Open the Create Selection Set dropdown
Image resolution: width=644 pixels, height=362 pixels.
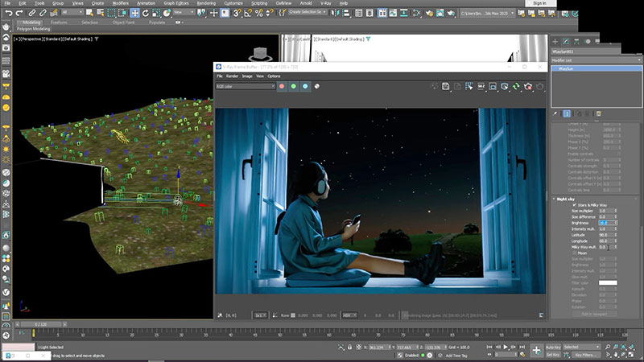coord(308,12)
